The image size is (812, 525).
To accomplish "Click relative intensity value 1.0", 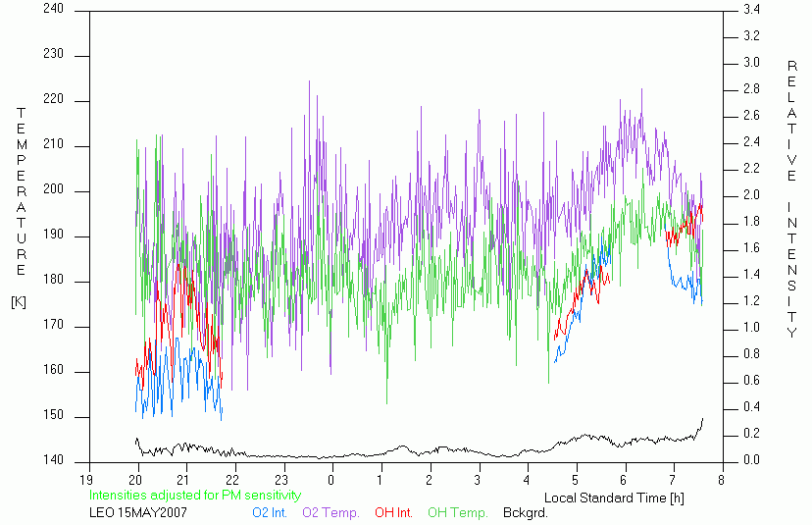I will pyautogui.click(x=751, y=328).
